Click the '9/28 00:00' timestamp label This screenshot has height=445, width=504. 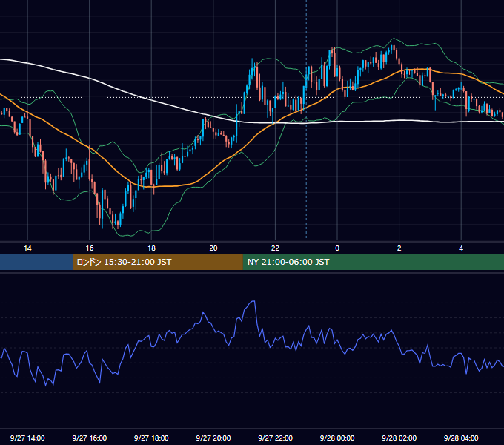tap(337, 438)
